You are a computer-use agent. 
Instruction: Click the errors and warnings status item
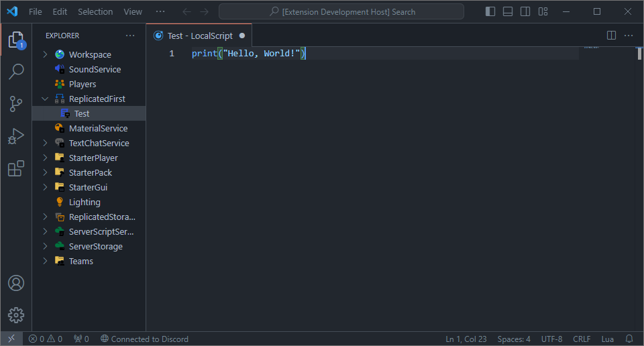click(46, 339)
